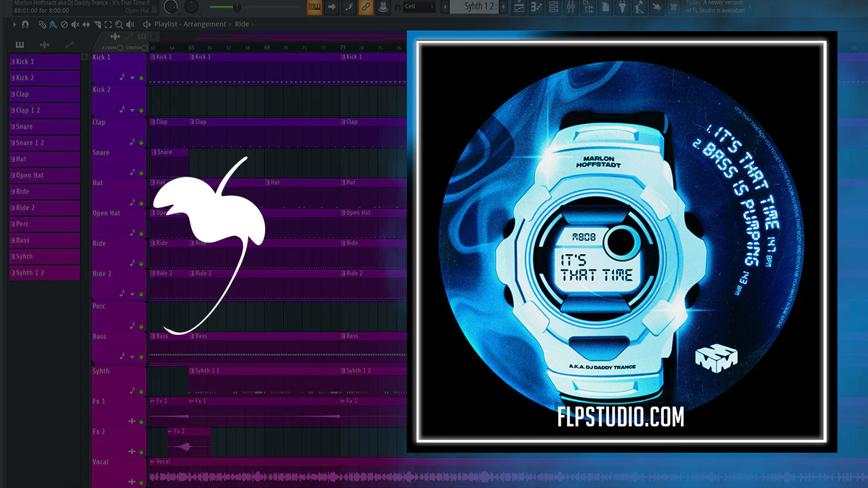868x488 pixels.
Task: Select the Paint brush tool
Action: click(53, 24)
